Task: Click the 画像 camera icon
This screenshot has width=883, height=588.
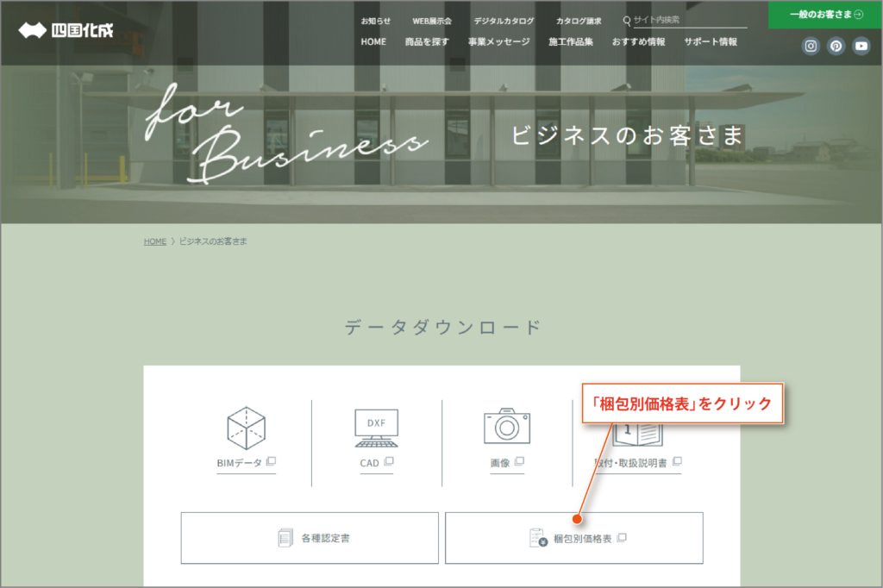Action: (x=507, y=427)
